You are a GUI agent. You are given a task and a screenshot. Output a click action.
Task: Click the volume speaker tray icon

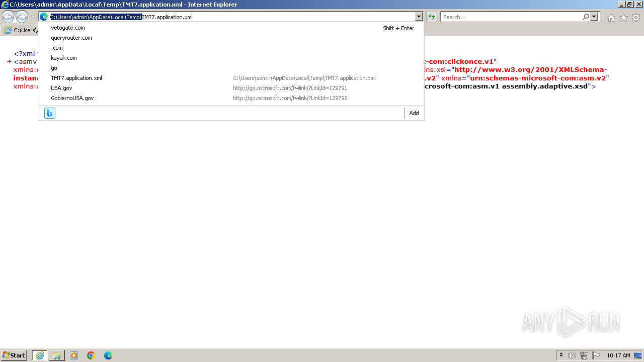(572, 355)
